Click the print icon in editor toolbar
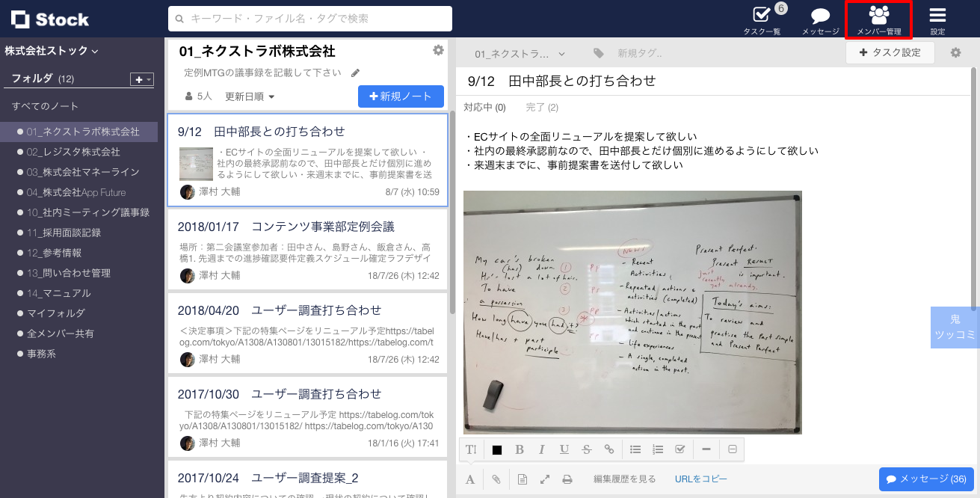 [x=567, y=479]
